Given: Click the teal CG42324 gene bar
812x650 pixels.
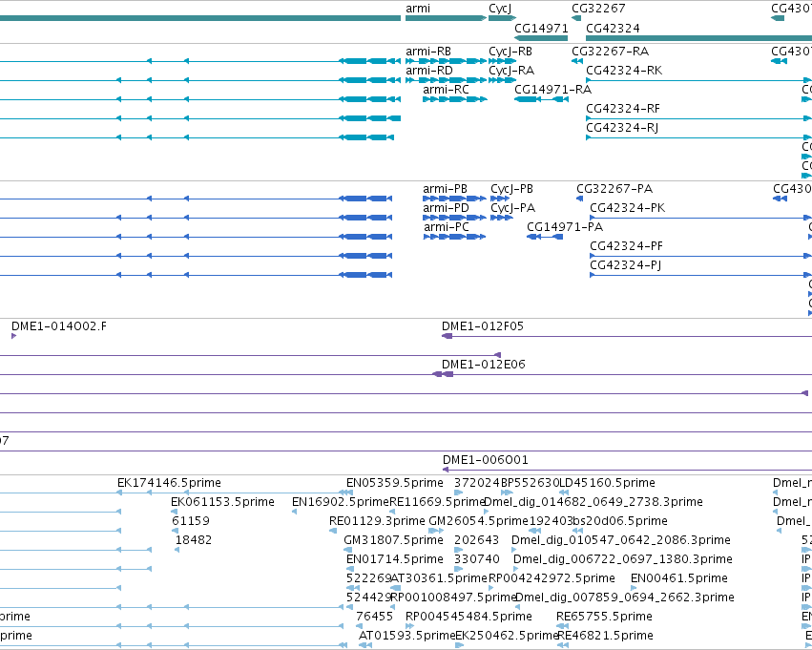Looking at the screenshot, I should tap(698, 38).
